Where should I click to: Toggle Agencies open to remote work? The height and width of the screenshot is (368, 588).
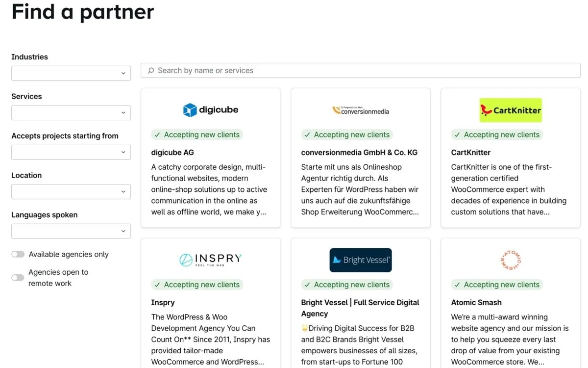18,277
